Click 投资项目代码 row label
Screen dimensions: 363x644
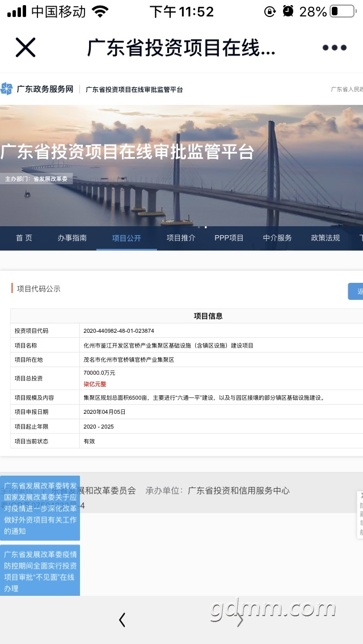[31, 331]
